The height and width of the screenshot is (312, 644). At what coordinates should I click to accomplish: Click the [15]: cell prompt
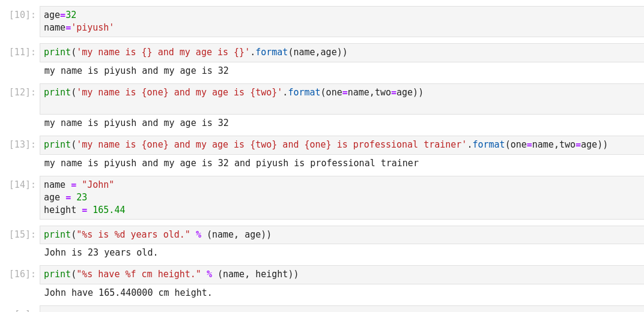click(22, 235)
